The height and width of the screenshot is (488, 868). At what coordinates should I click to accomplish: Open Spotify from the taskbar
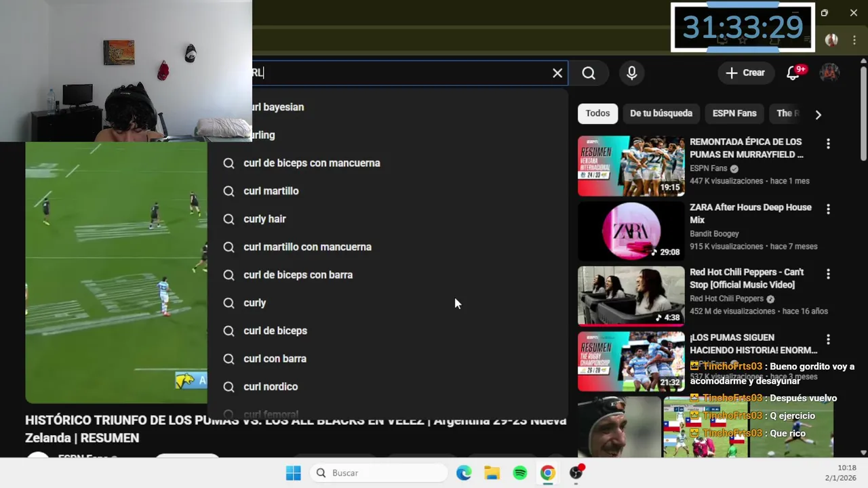point(520,473)
